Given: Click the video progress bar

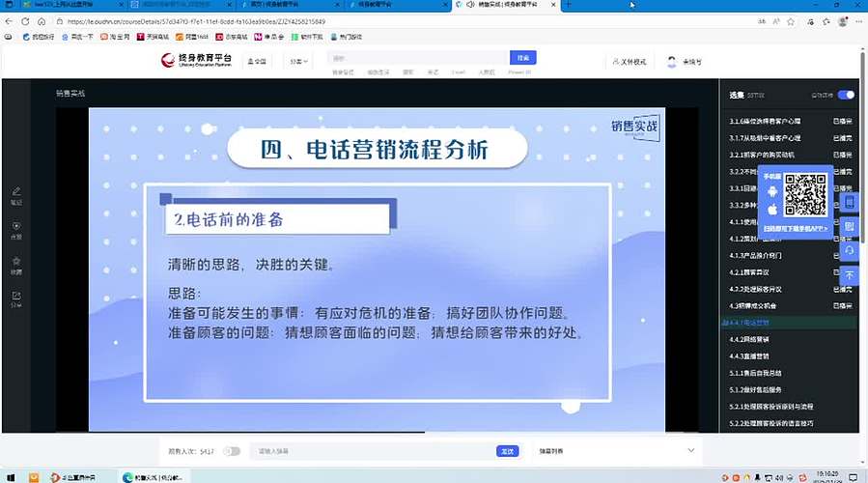Looking at the screenshot, I should pos(377,432).
